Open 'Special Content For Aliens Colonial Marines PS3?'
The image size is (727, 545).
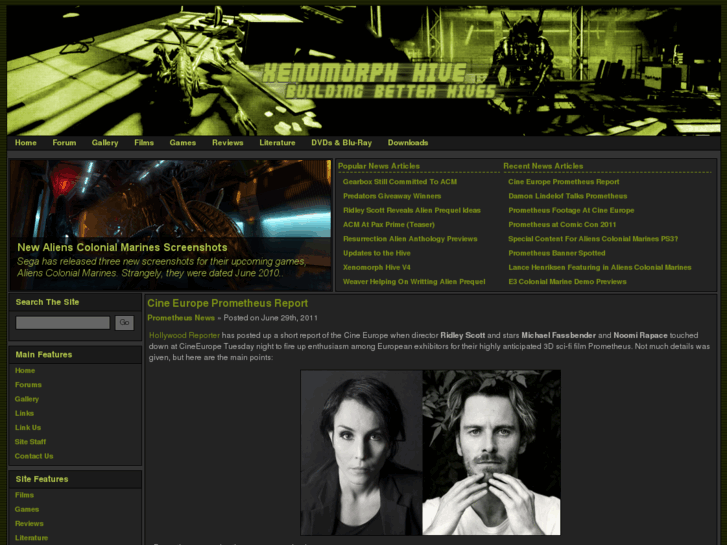pos(593,239)
